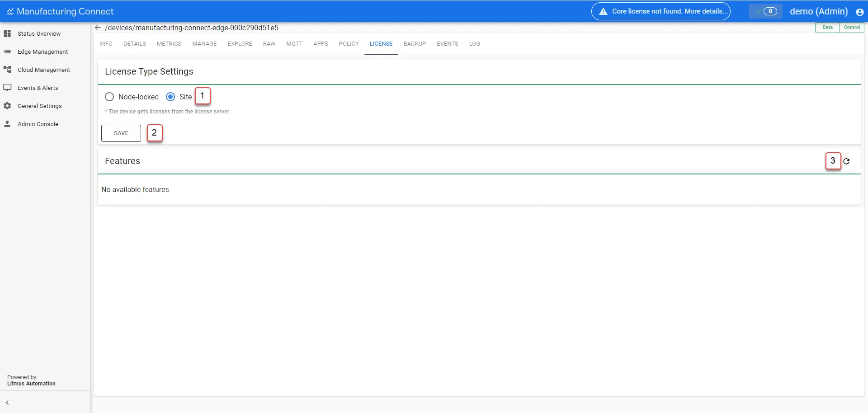
Task: Open the EVENTS tab
Action: click(x=447, y=44)
